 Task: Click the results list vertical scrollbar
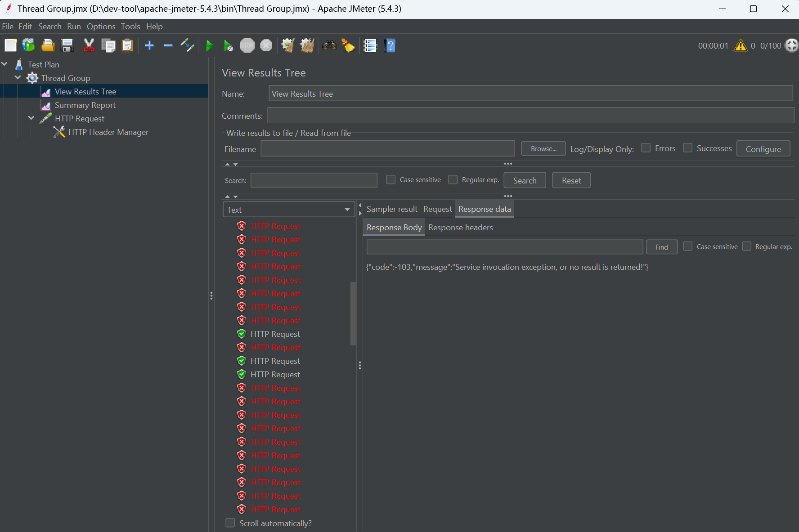click(353, 313)
